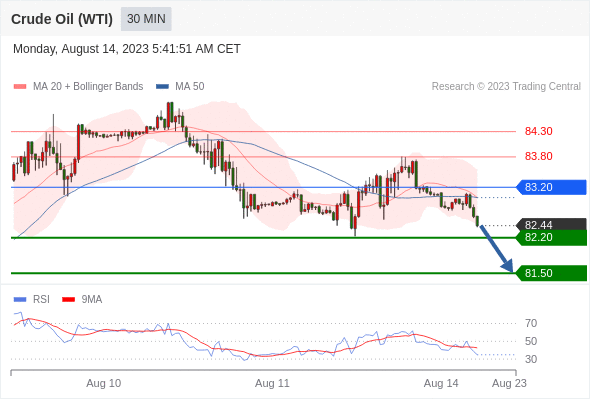
Task: Click the RSI legend label
Action: coord(41,300)
